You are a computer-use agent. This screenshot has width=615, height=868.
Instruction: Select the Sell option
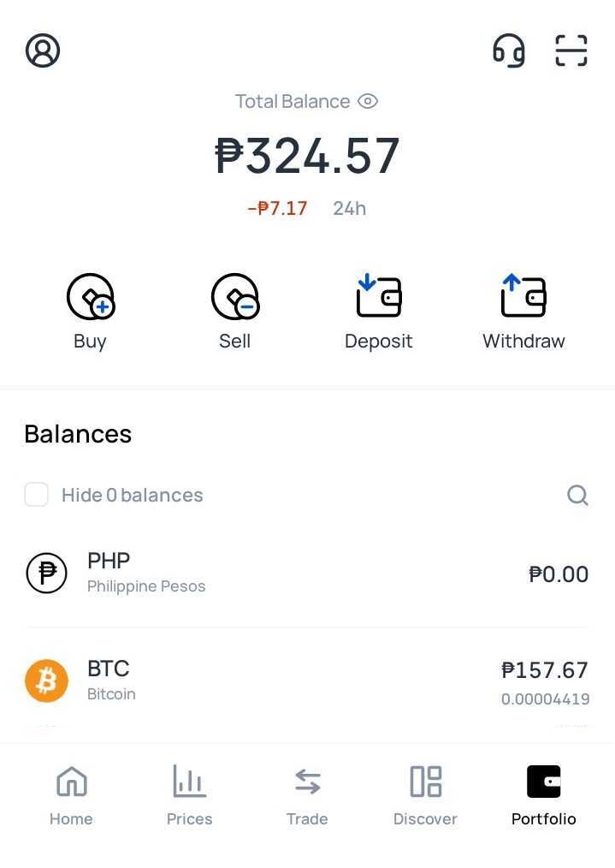[234, 308]
